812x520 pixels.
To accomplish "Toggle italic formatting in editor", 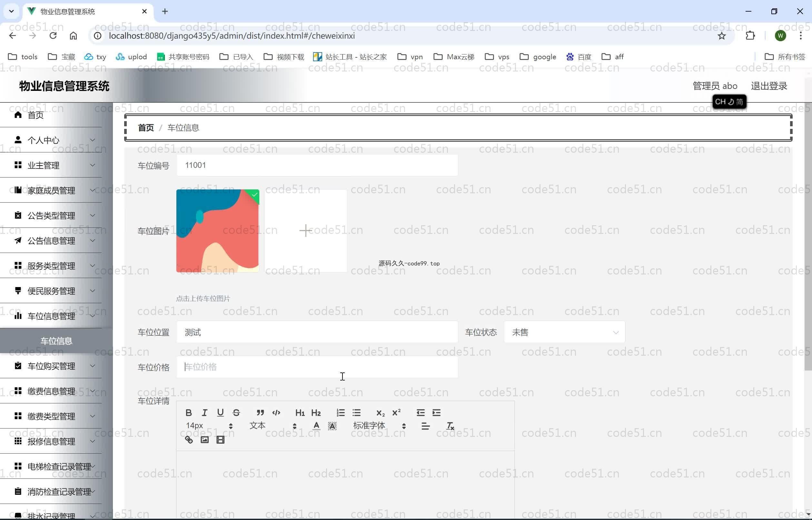I will click(204, 413).
